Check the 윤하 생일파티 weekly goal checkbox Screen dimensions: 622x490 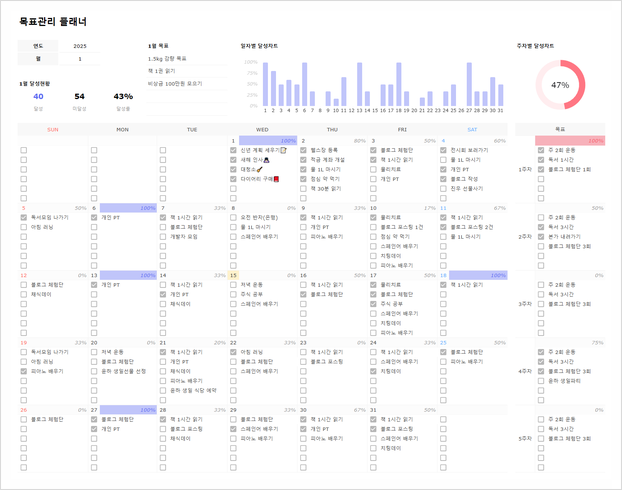541,381
